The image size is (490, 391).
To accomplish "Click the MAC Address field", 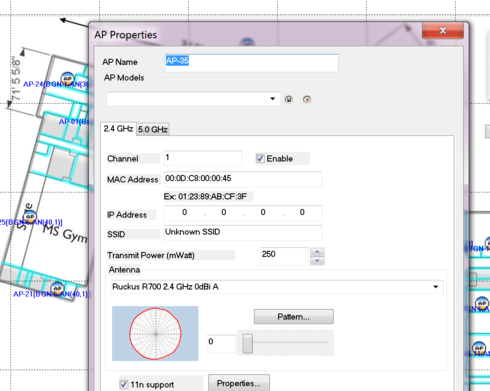I will [x=243, y=179].
